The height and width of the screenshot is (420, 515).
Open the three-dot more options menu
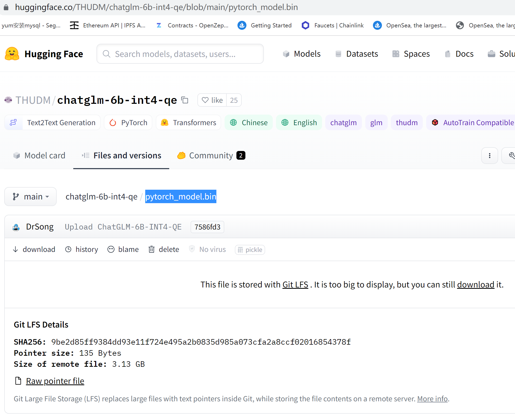(x=489, y=155)
